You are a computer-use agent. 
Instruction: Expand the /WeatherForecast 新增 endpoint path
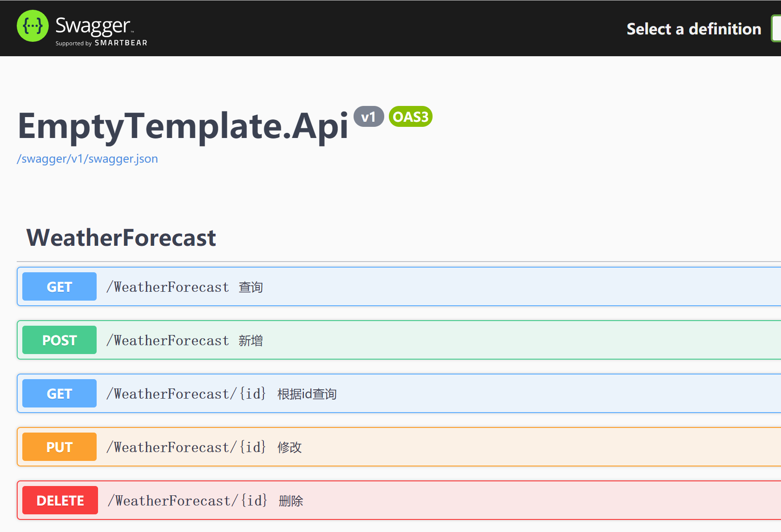point(168,341)
